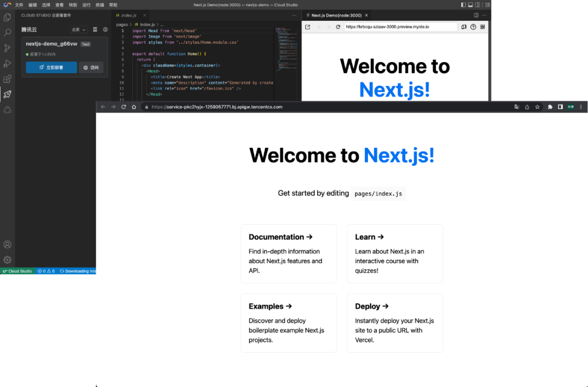Expand breadcrumb ellipsis after index.js
This screenshot has width=588, height=387.
click(162, 25)
